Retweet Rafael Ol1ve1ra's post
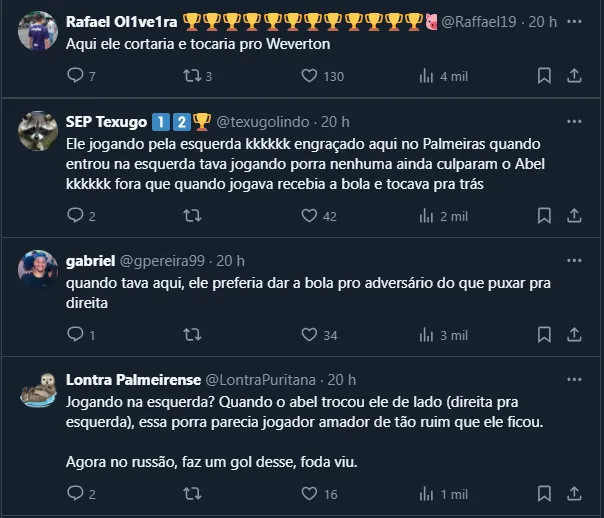The height and width of the screenshot is (518, 604). tap(193, 75)
